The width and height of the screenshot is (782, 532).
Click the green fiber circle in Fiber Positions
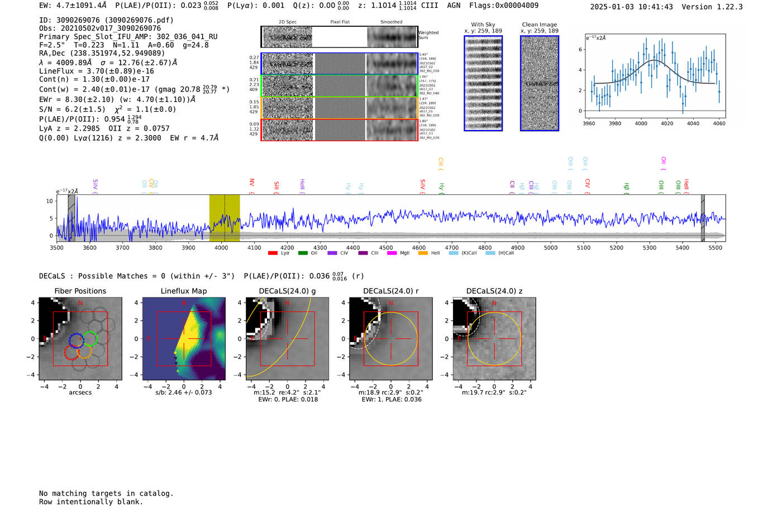pos(90,339)
